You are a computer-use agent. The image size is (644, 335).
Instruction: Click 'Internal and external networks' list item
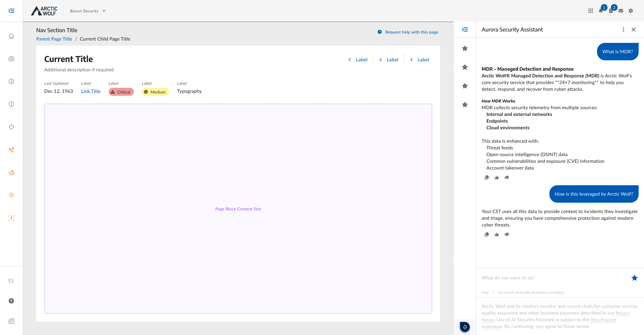point(519,114)
